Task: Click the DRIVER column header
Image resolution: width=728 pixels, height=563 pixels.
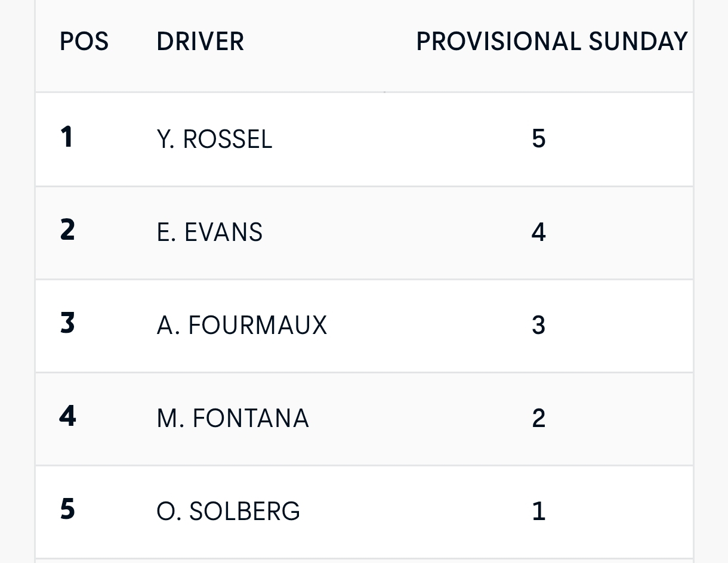Action: 200,42
